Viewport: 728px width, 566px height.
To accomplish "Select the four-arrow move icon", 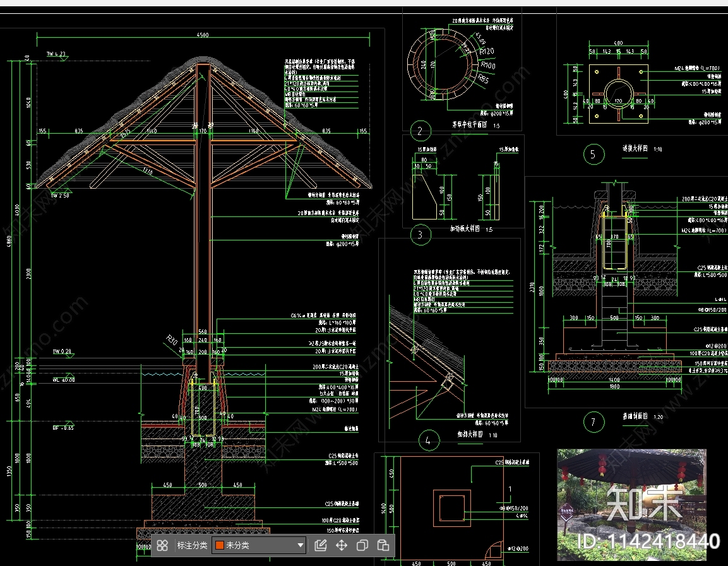I will pyautogui.click(x=342, y=545).
